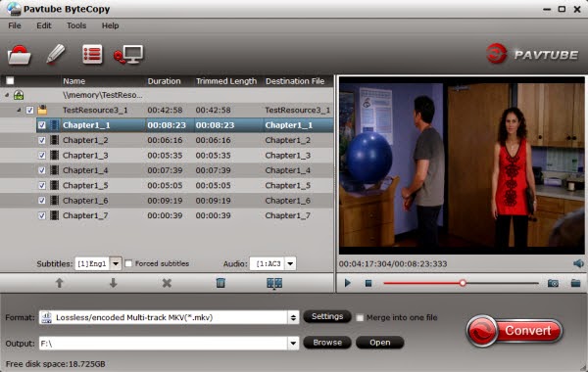Open the Tools menu
Image resolution: width=588 pixels, height=372 pixels.
[76, 25]
